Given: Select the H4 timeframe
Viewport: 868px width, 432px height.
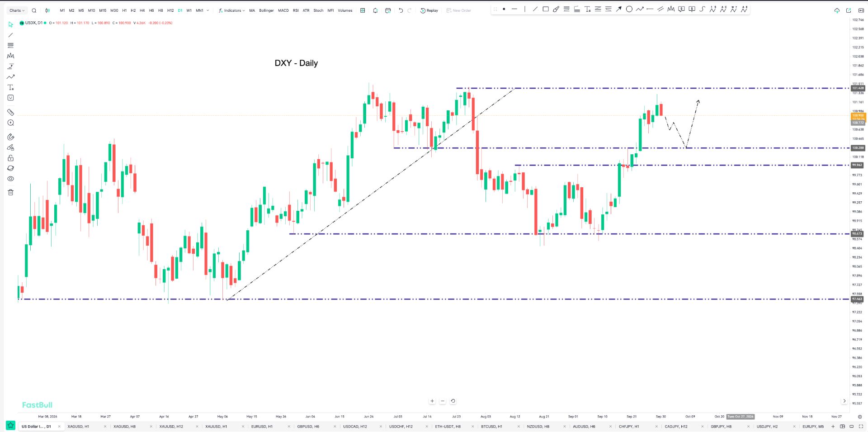Looking at the screenshot, I should 142,10.
